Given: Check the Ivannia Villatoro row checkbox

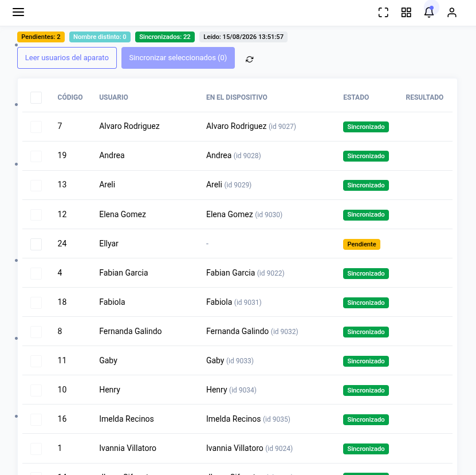Looking at the screenshot, I should point(36,449).
